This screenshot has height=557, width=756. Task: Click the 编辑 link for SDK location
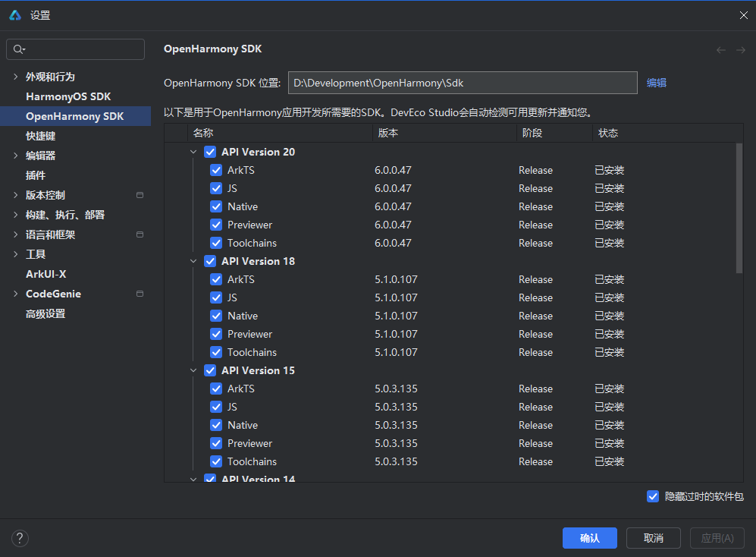click(656, 83)
